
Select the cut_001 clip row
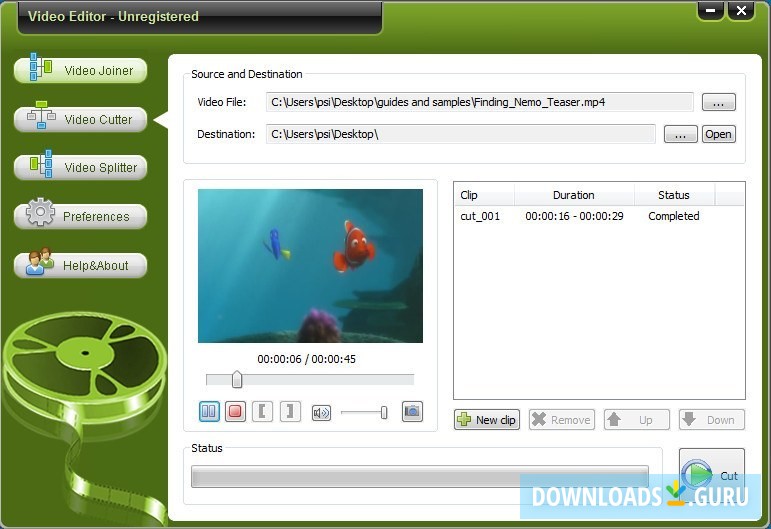coord(599,216)
